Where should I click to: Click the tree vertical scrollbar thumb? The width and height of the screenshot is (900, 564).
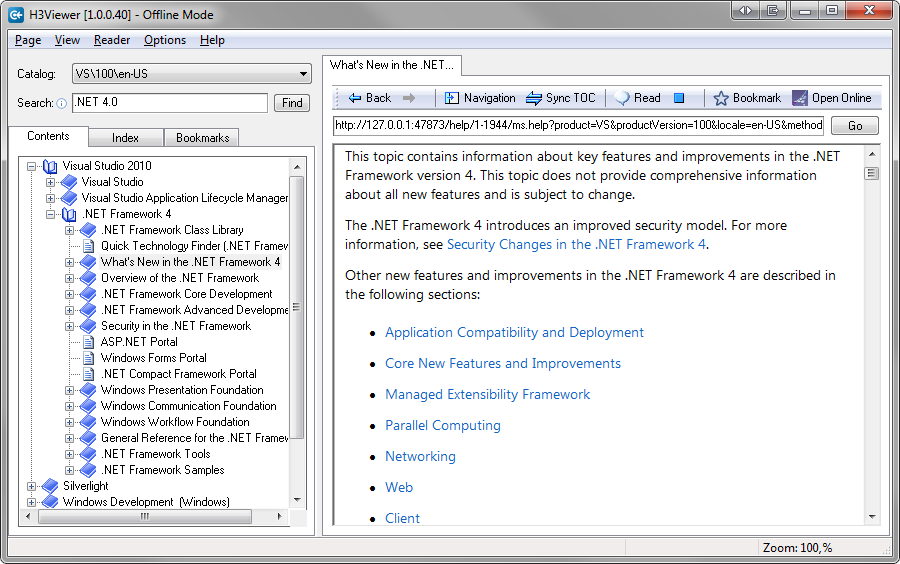[x=297, y=308]
